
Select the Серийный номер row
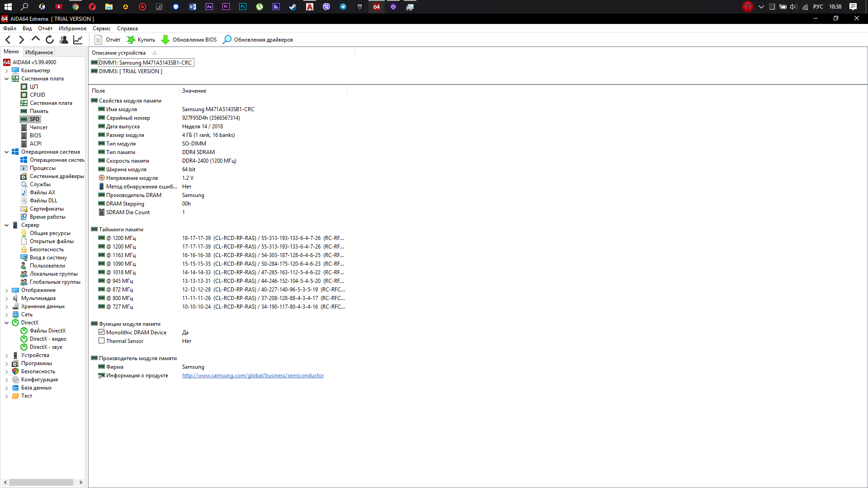217,118
